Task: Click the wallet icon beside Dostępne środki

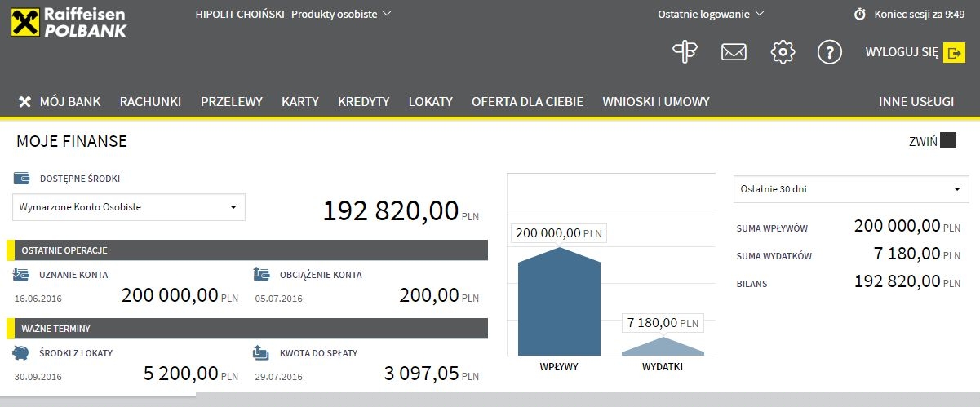Action: [x=22, y=178]
